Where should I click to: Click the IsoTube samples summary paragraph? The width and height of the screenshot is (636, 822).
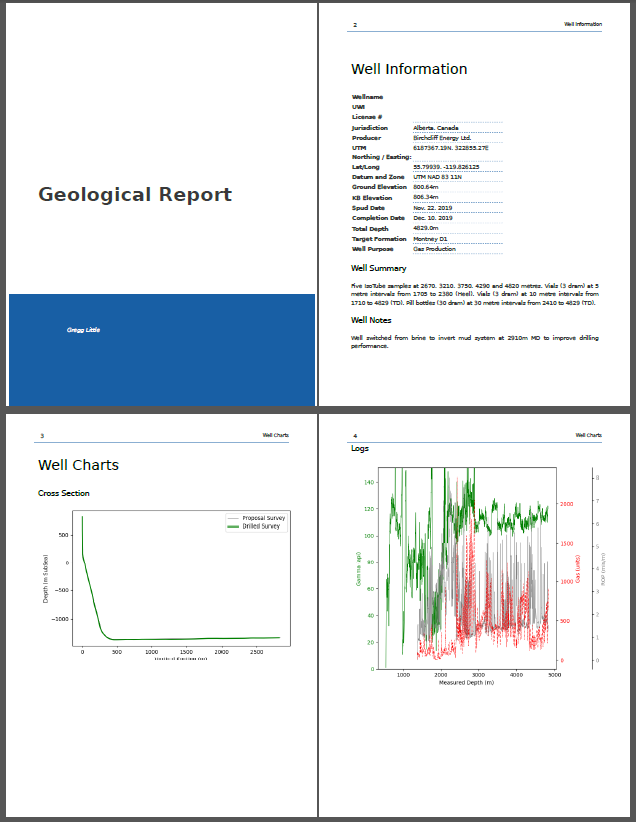pyautogui.click(x=475, y=294)
